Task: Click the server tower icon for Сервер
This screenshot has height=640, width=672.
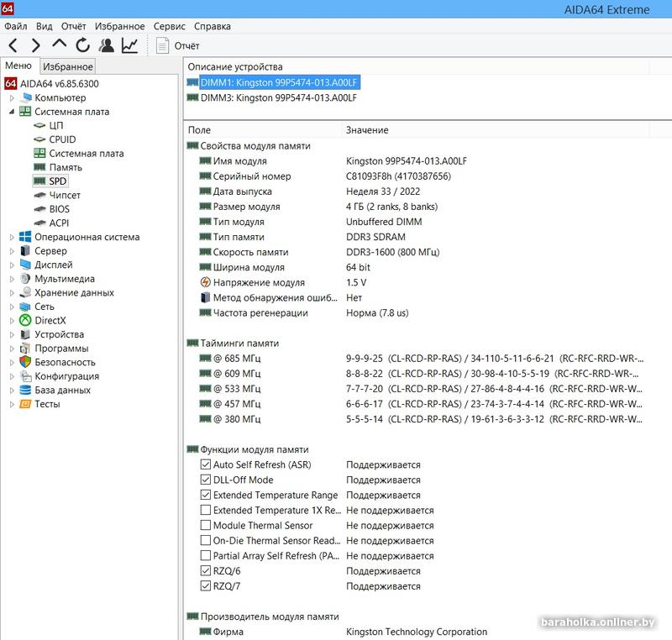Action: click(x=25, y=250)
